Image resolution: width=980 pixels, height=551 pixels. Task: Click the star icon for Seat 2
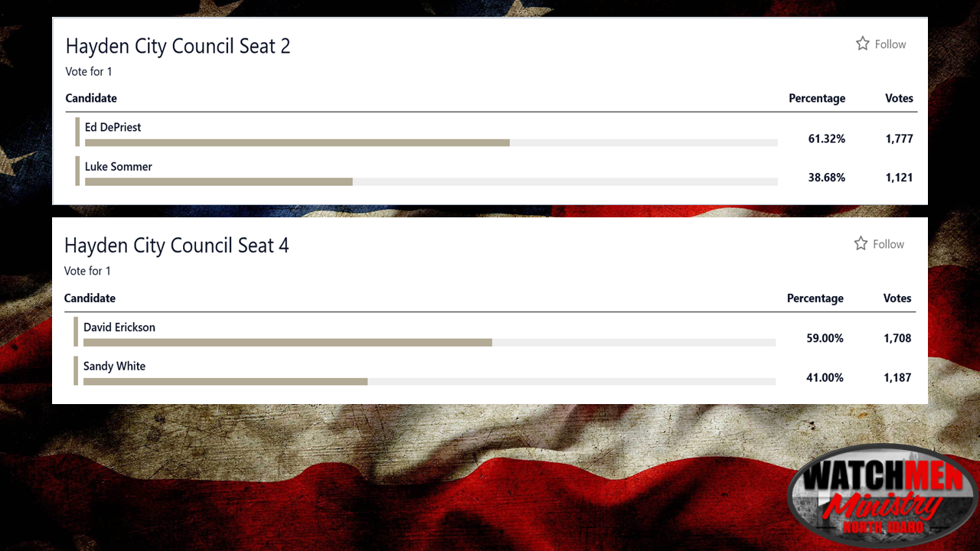[x=862, y=44]
